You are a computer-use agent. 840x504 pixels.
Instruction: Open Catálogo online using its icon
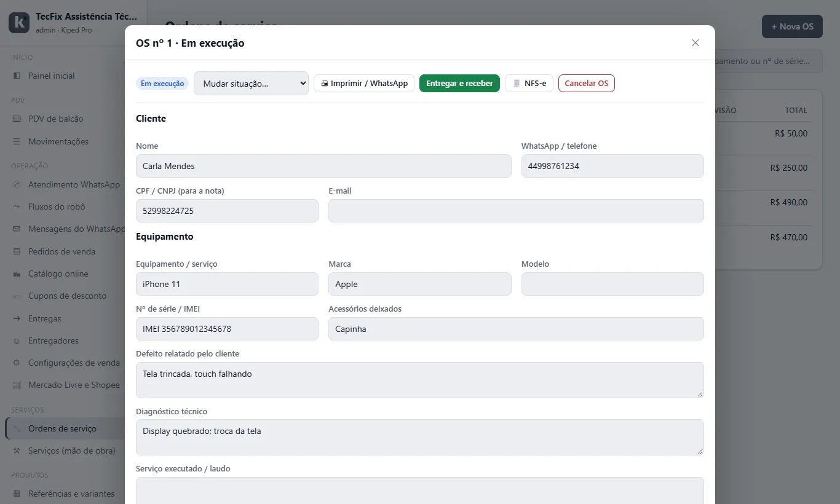[17, 274]
